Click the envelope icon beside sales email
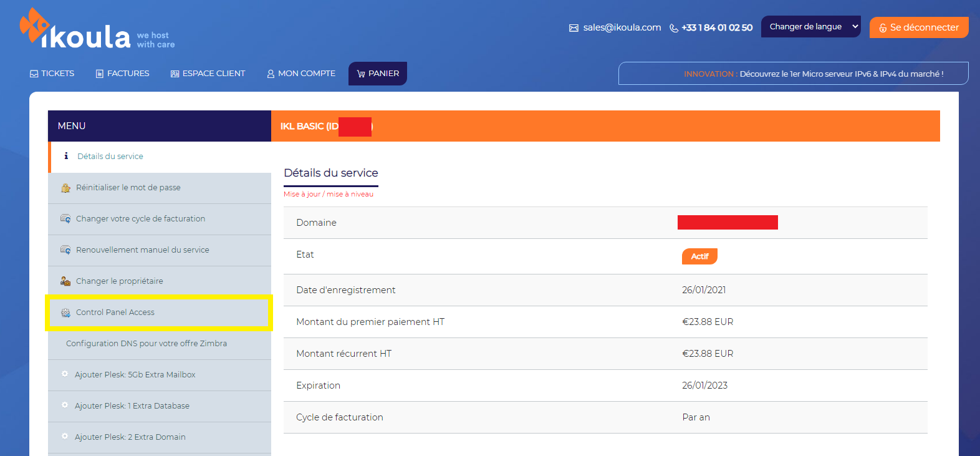Viewport: 980px width, 456px height. [574, 28]
